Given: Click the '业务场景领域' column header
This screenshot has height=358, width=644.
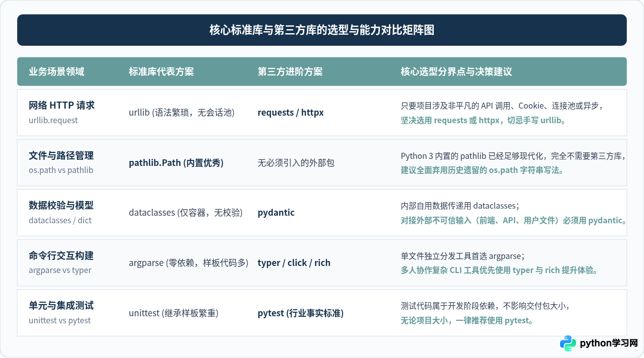Looking at the screenshot, I should coord(56,71).
